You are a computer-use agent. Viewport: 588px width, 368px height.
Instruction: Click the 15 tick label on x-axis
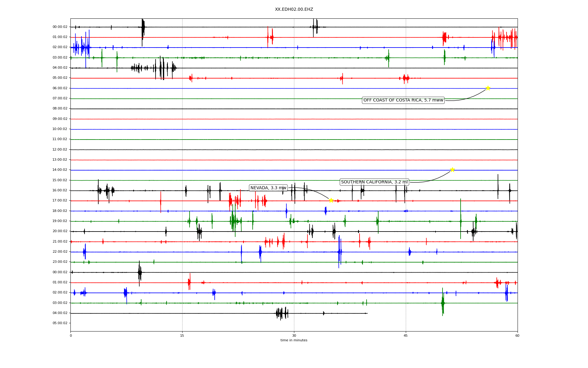click(x=182, y=335)
